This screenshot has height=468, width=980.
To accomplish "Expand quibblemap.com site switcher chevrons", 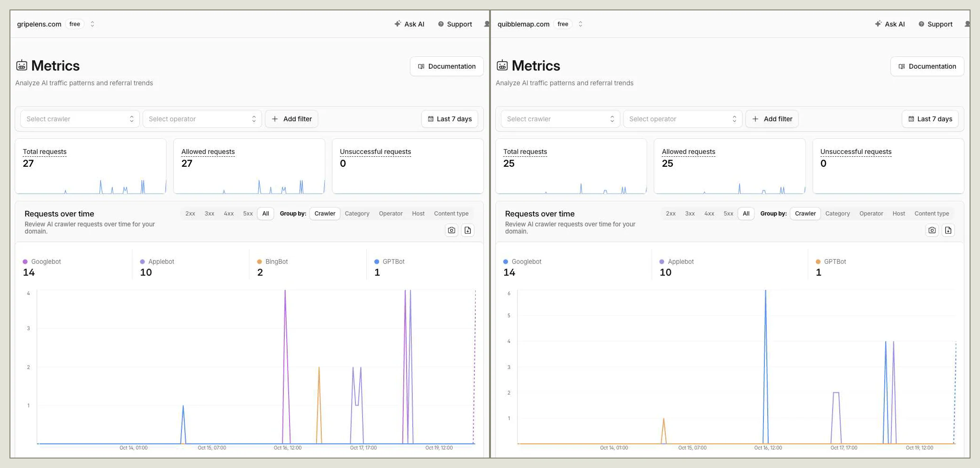I will 581,24.
